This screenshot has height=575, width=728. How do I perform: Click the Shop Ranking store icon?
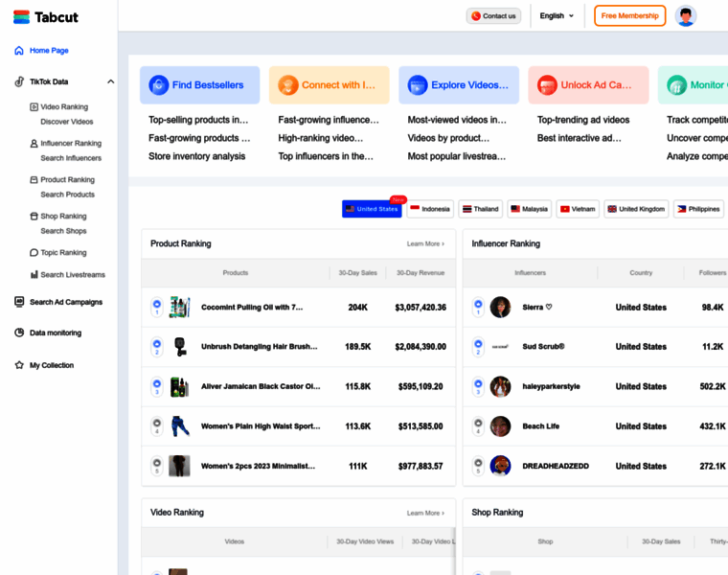pyautogui.click(x=34, y=216)
